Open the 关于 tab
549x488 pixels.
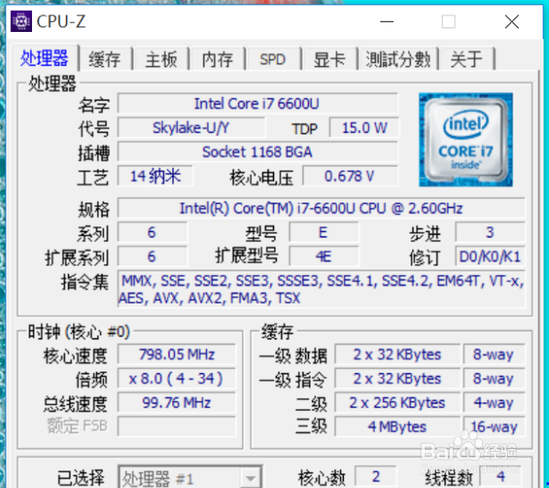466,59
